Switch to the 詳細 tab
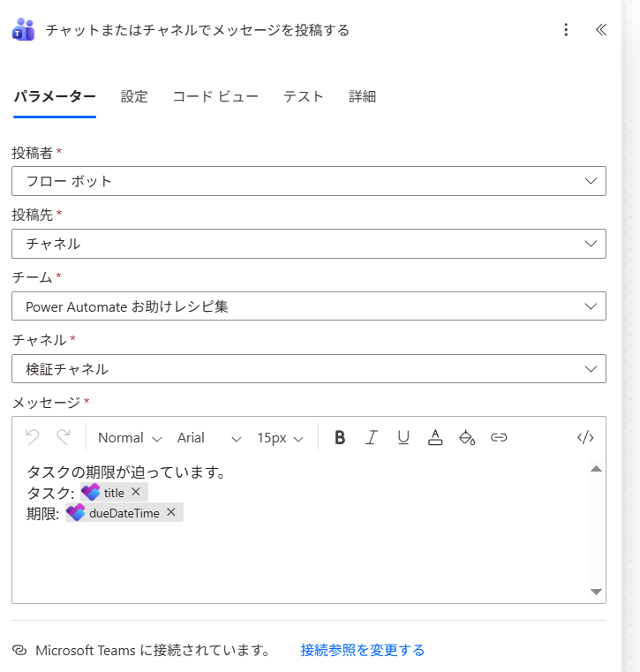 pyautogui.click(x=362, y=96)
